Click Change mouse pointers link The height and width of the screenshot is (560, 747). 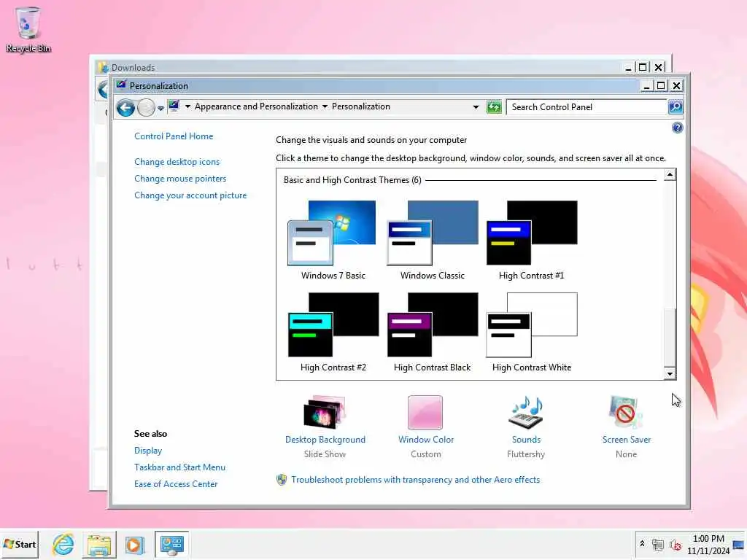[x=180, y=179]
